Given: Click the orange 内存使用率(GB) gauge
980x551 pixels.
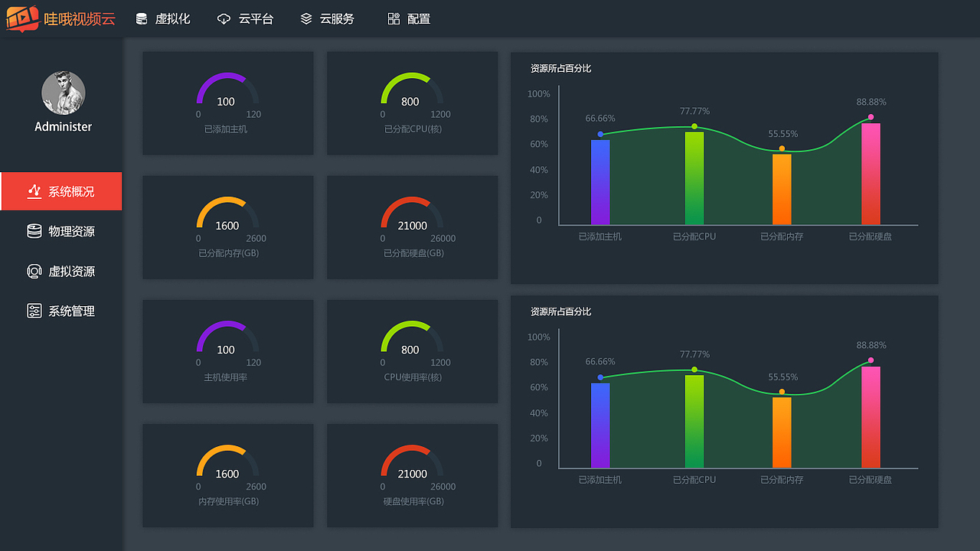Looking at the screenshot, I should click(227, 461).
